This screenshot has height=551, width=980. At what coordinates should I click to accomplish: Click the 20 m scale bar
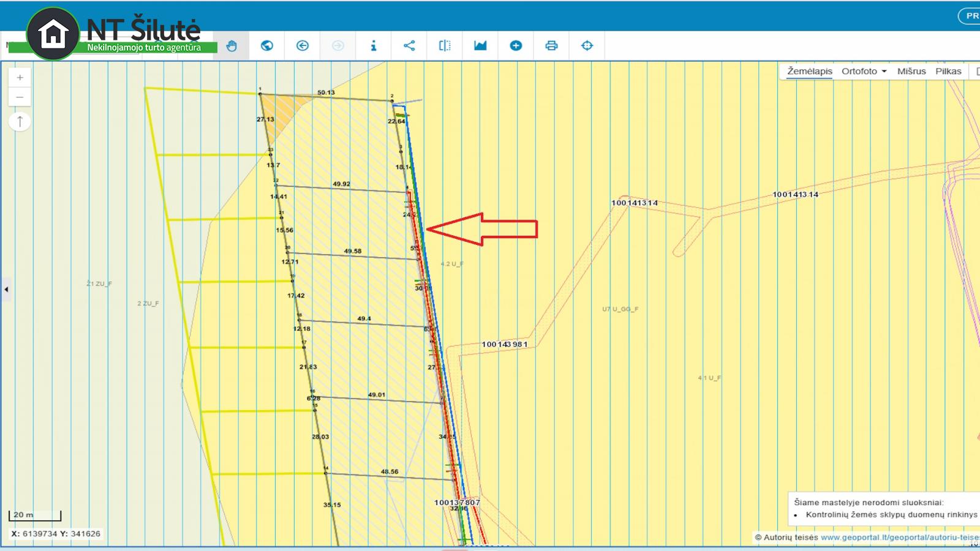coord(35,515)
